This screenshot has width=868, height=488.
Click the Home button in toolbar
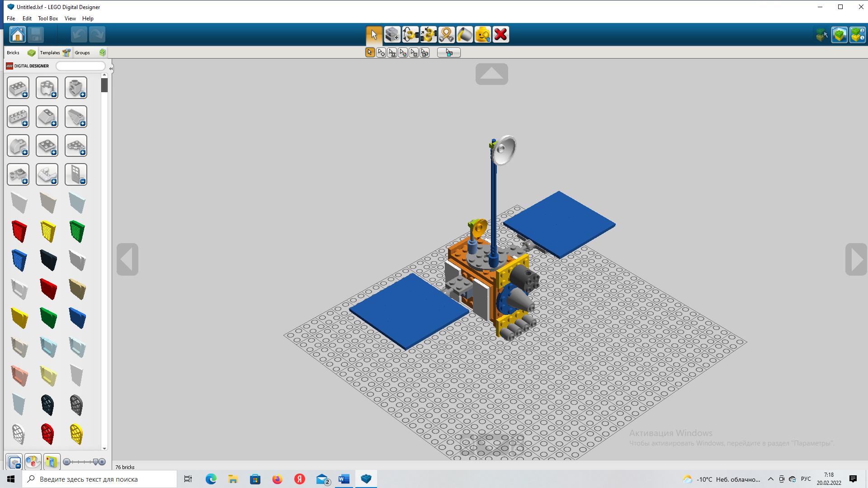(18, 35)
